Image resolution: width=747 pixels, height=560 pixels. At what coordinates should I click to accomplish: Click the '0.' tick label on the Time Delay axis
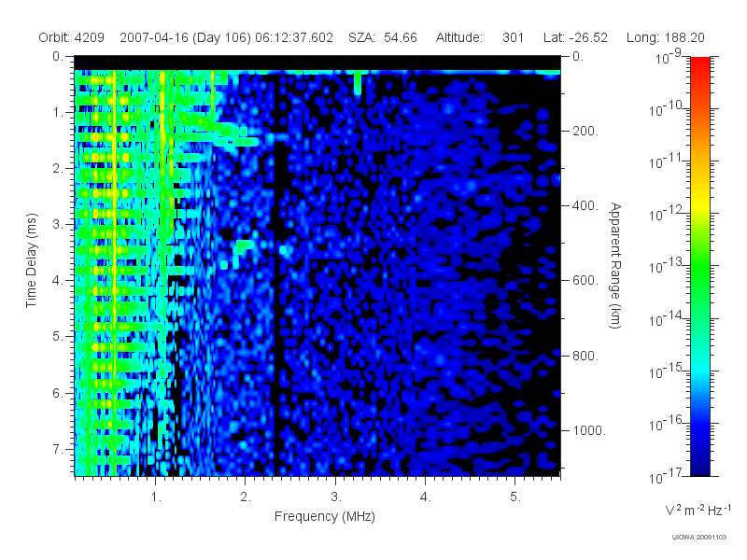click(57, 56)
